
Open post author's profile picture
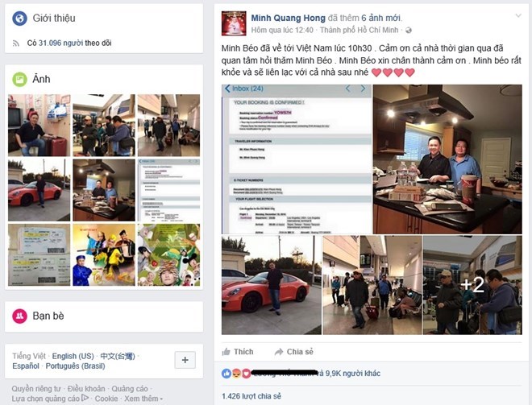(234, 23)
